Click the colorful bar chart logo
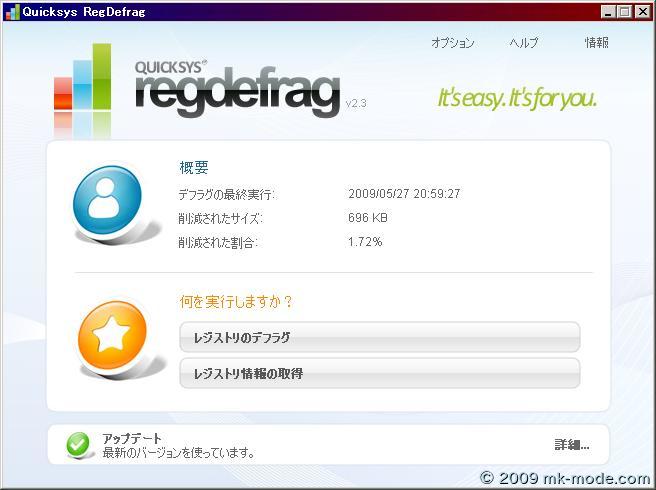Screen dimensions: 656x490 click(82, 82)
